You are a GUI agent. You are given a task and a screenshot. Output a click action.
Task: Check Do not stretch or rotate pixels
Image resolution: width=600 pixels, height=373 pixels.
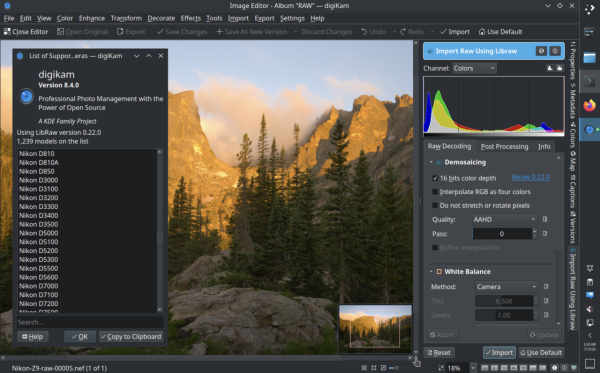click(435, 205)
